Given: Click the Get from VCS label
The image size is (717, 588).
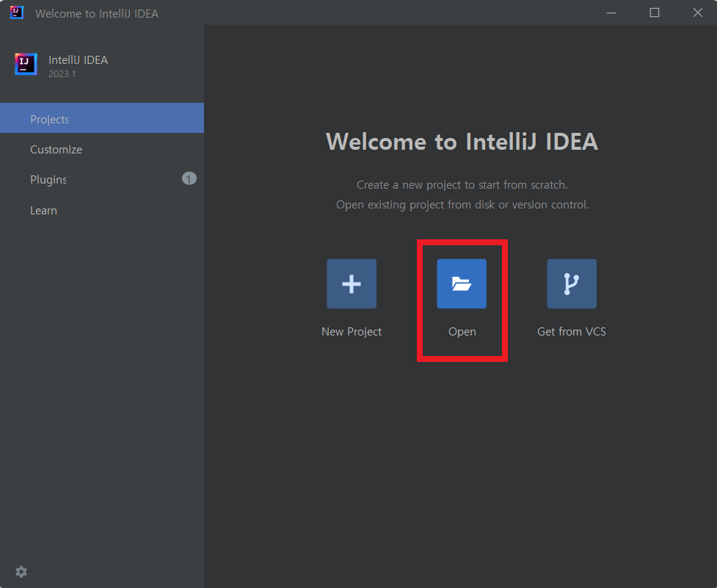Looking at the screenshot, I should pyautogui.click(x=571, y=332).
